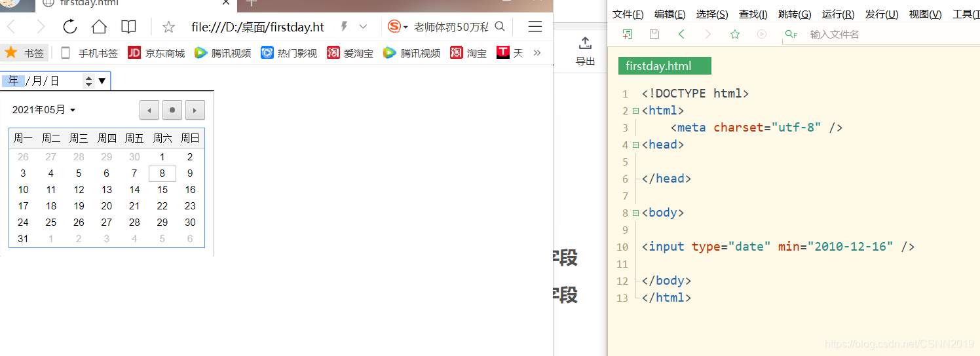Screen dimensions: 980x356
Task: Click the calendar today dot button
Action: tap(172, 110)
